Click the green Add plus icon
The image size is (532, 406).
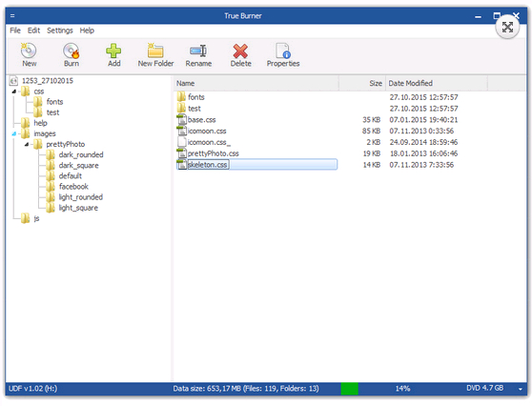[x=113, y=51]
